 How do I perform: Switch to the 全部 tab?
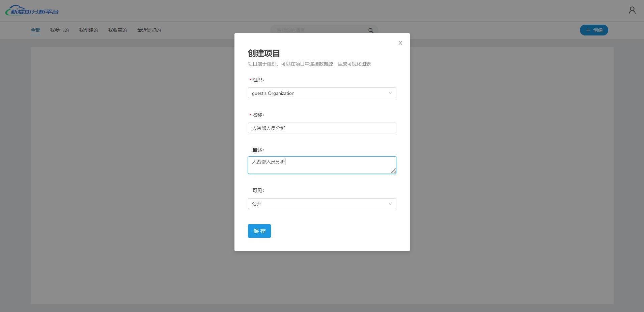click(35, 30)
